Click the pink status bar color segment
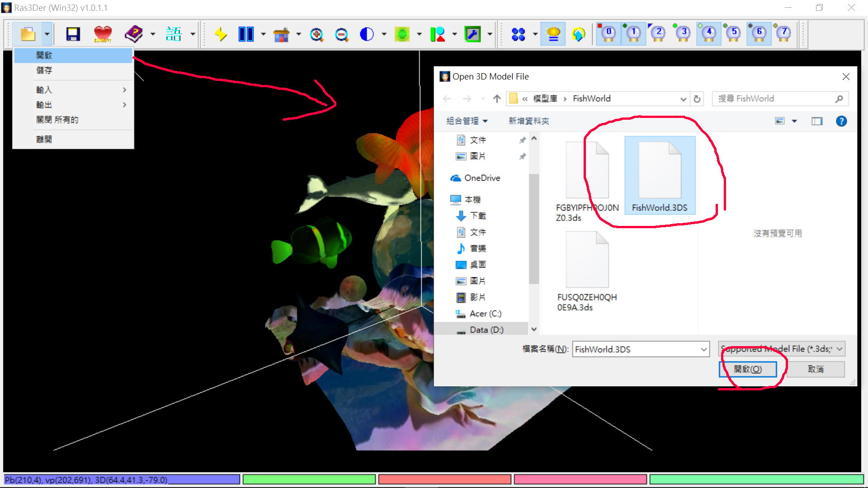 580,479
